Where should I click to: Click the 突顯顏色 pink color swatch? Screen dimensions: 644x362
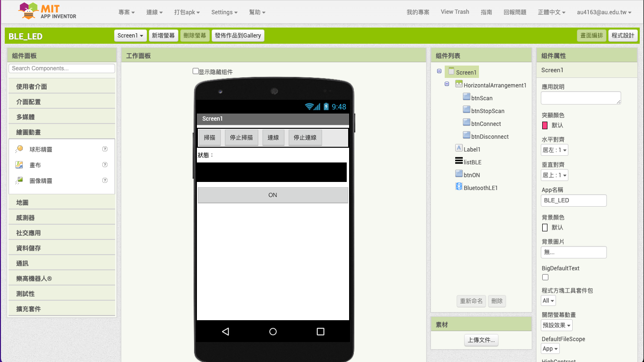click(x=545, y=125)
